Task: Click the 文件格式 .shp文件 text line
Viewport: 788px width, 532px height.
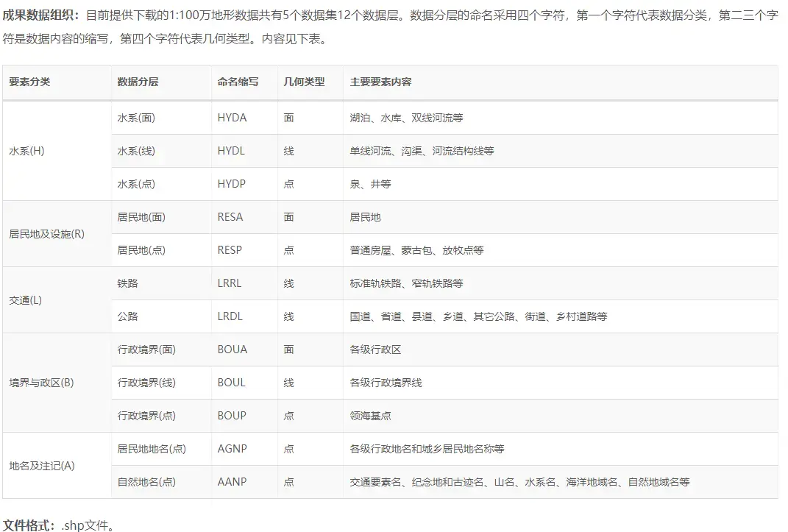Action: tap(60, 525)
